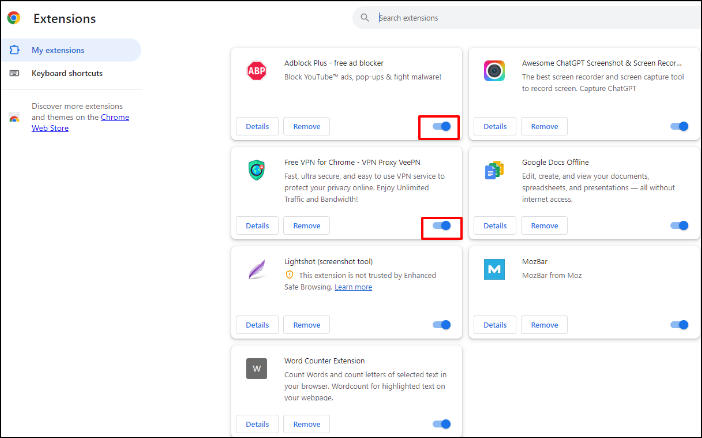The width and height of the screenshot is (702, 438).
Task: Toggle off the Lightshot extension
Action: [441, 325]
